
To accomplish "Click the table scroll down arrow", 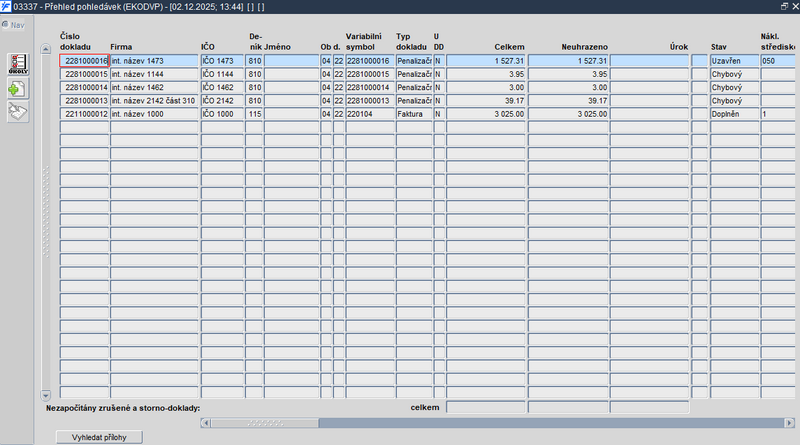I will click(45, 395).
